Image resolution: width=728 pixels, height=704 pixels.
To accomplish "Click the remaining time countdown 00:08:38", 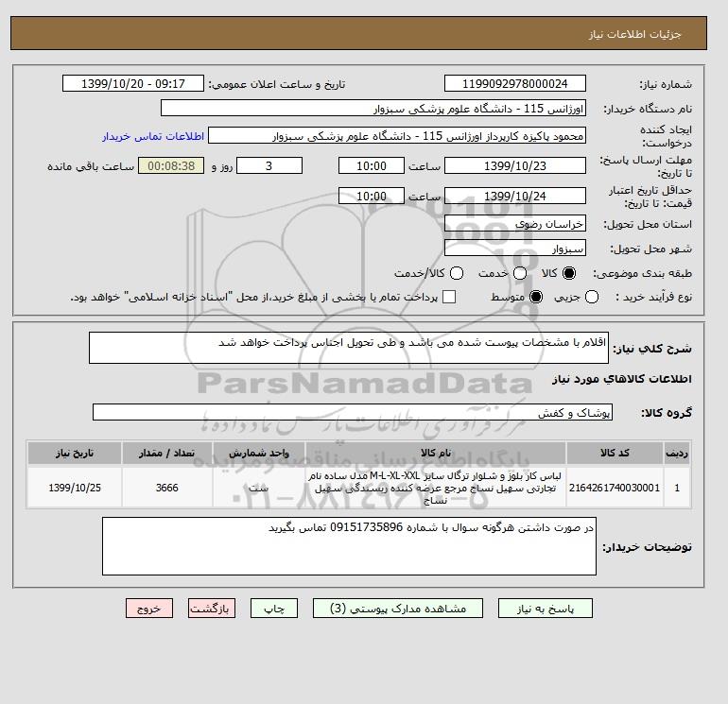I will (171, 165).
